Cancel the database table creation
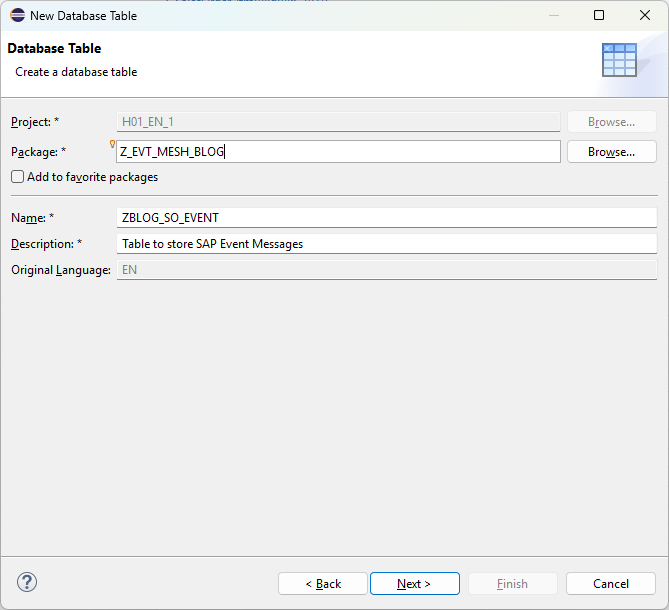The width and height of the screenshot is (669, 610). (610, 584)
